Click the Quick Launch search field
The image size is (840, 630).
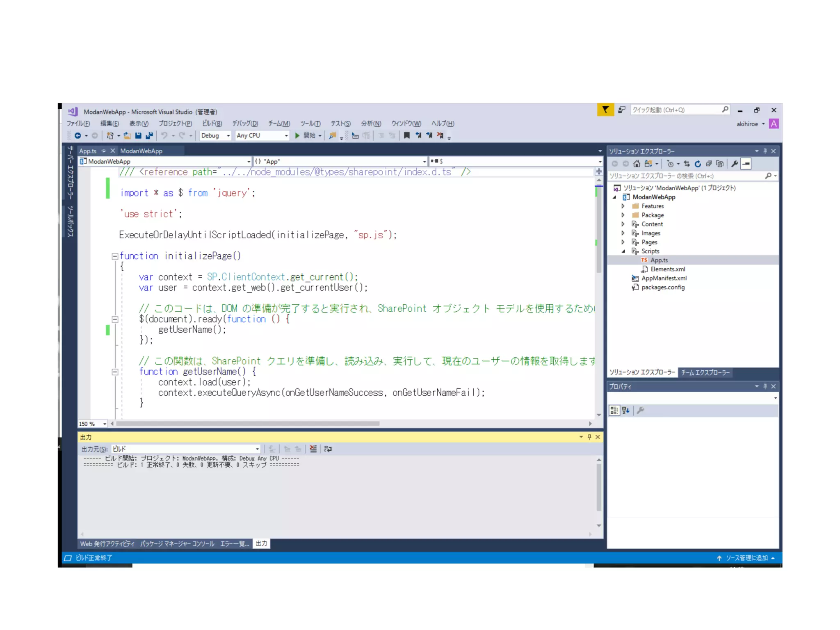coord(676,110)
